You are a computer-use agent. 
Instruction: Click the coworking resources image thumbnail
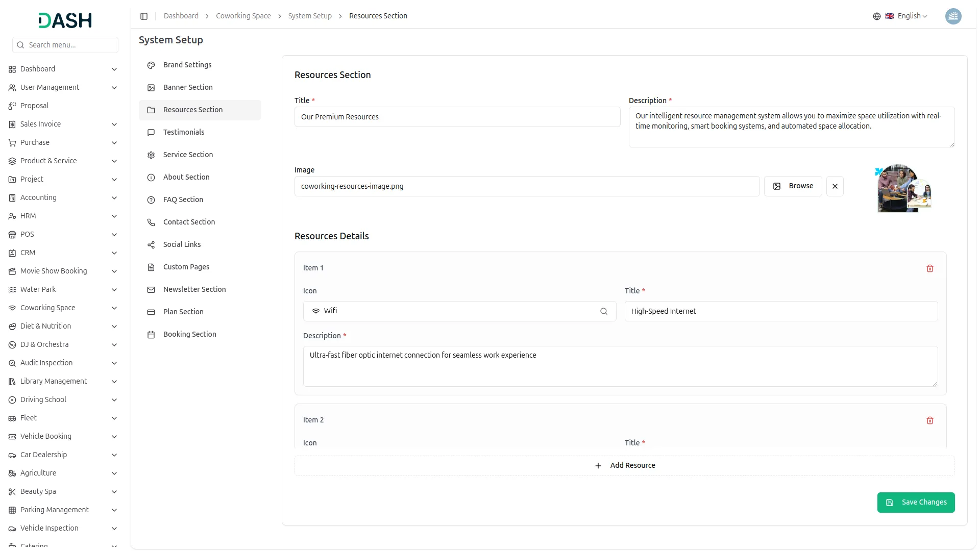click(903, 188)
